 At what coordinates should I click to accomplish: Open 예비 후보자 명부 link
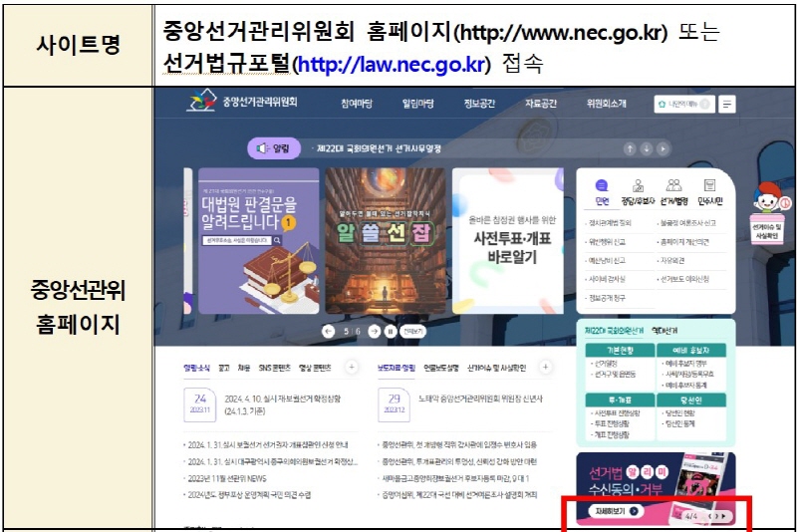click(684, 364)
